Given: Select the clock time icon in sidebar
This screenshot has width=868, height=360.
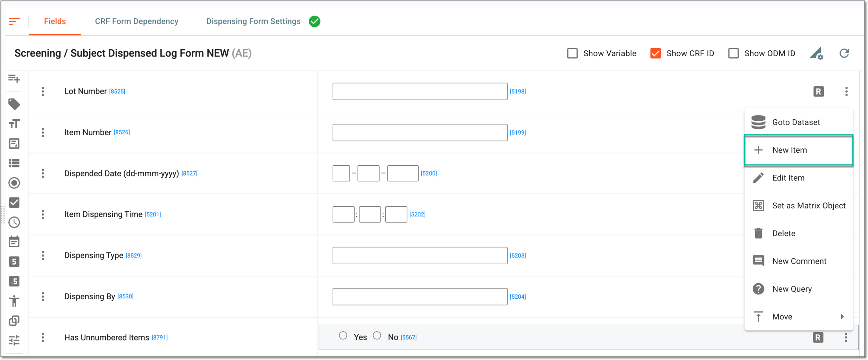Looking at the screenshot, I should 14,222.
